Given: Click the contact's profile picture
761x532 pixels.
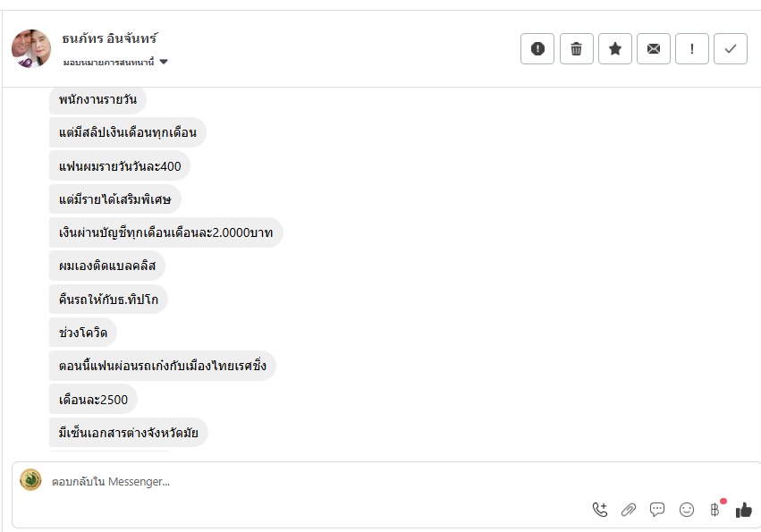Looking at the screenshot, I should (31, 48).
